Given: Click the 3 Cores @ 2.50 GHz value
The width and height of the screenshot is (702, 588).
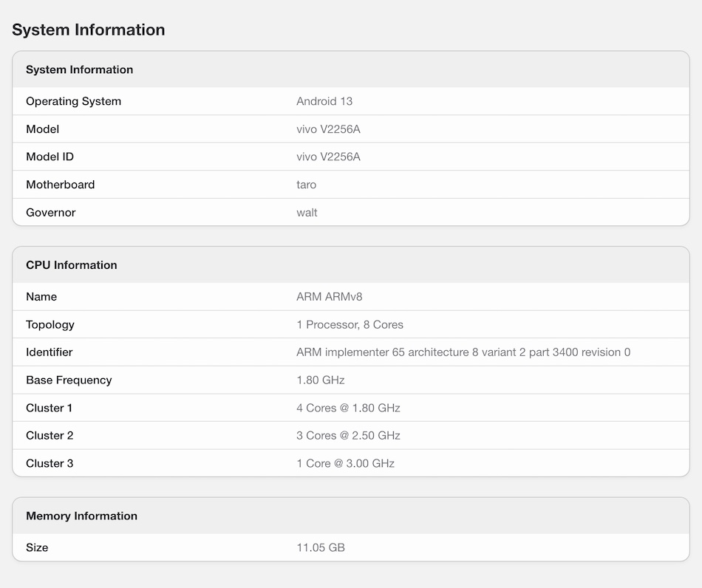Looking at the screenshot, I should tap(348, 436).
